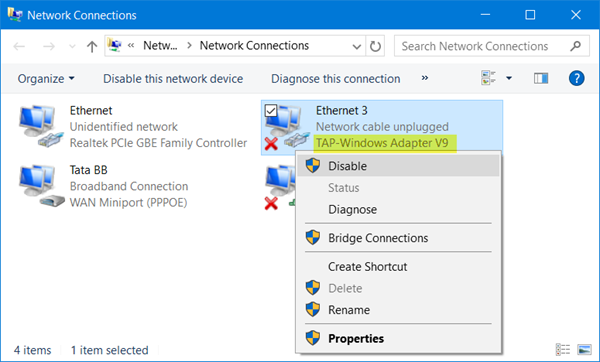Open the Organize dropdown menu
The height and width of the screenshot is (362, 600).
pos(46,79)
